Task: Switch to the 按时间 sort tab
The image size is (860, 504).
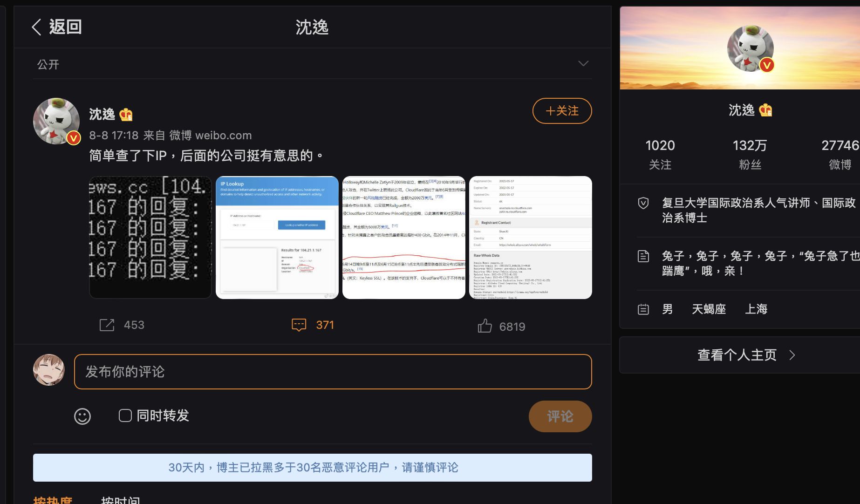Action: (120, 500)
